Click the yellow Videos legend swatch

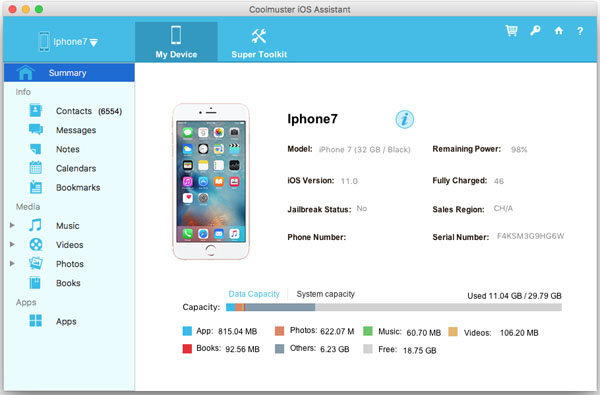coord(453,331)
